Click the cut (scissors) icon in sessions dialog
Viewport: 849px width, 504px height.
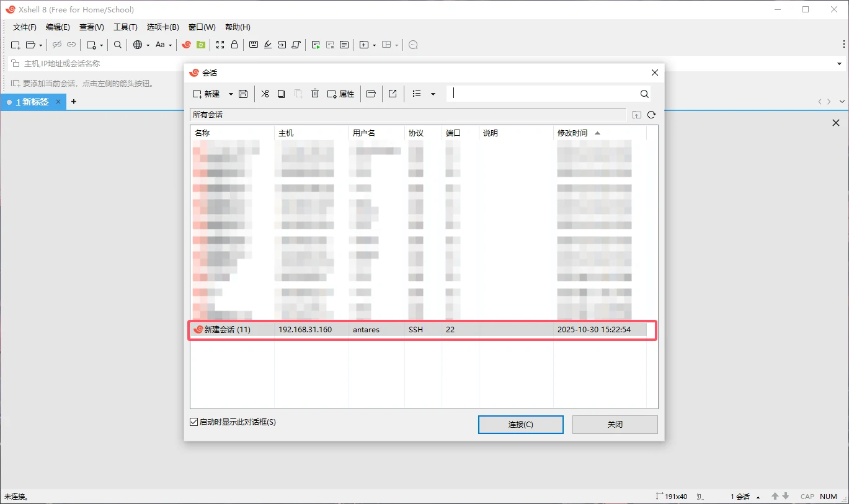point(265,94)
